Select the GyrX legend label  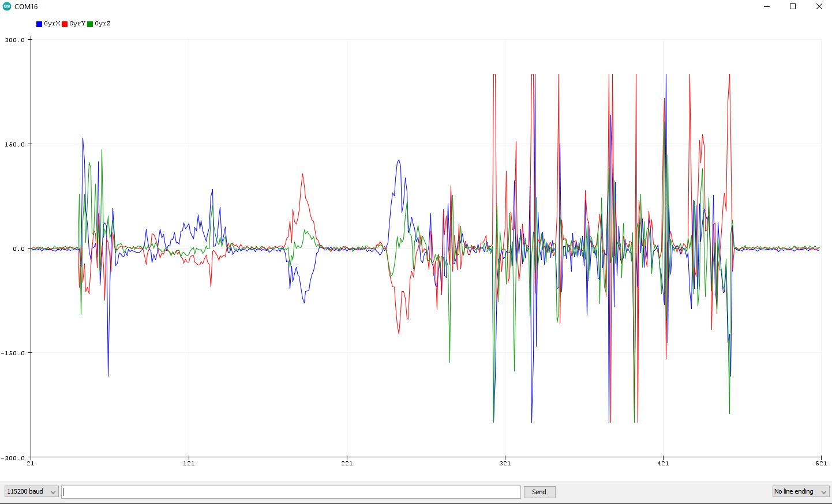point(52,24)
